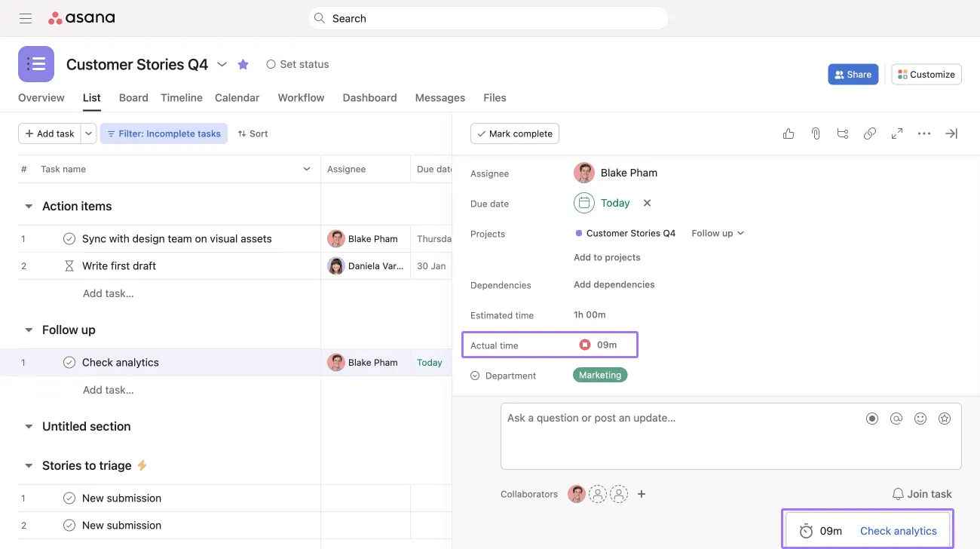Copy the task link icon
Screen dimensions: 980x549
click(869, 133)
